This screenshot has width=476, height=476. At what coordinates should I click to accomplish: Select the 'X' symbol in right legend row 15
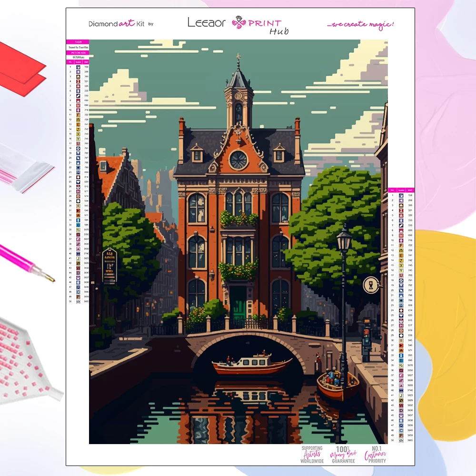point(401,266)
